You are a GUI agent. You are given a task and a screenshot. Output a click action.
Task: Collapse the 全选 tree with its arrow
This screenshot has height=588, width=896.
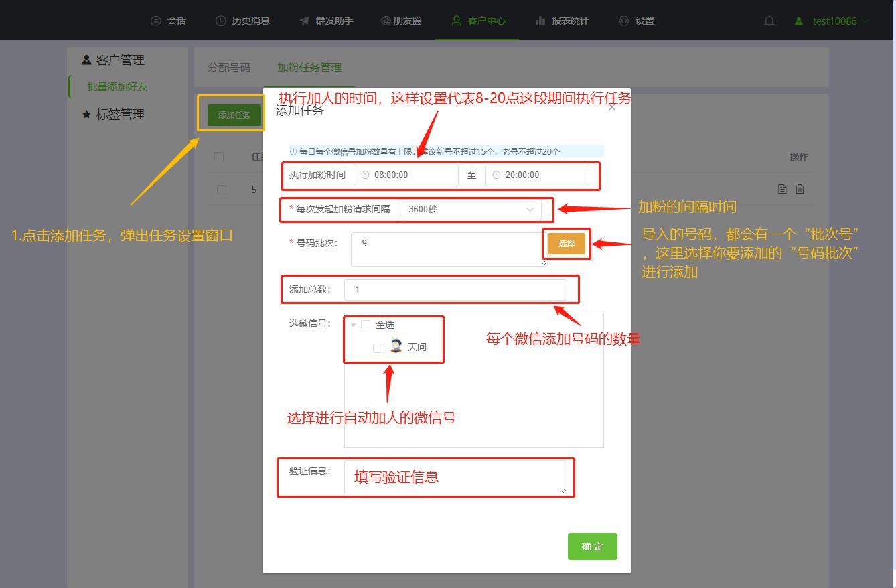(x=353, y=324)
